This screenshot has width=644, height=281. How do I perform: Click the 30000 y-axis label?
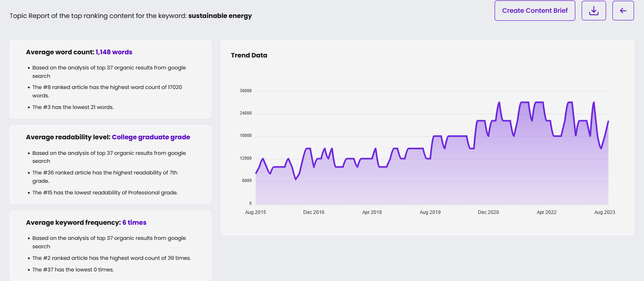pos(245,91)
